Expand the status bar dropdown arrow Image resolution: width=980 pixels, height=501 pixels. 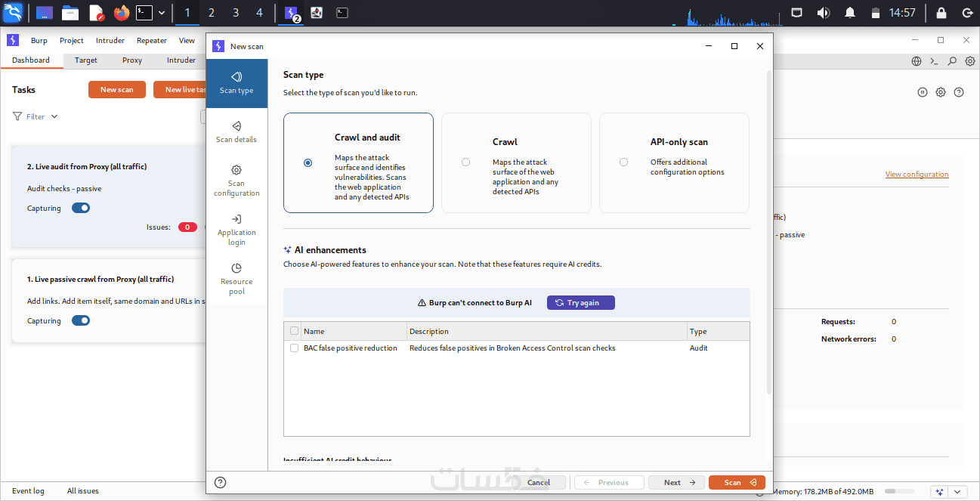[958, 491]
